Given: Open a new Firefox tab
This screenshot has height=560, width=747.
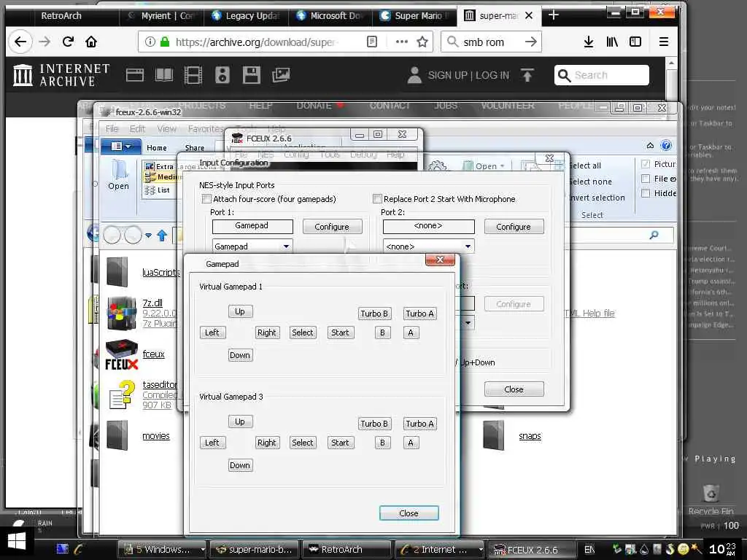Looking at the screenshot, I should (553, 15).
